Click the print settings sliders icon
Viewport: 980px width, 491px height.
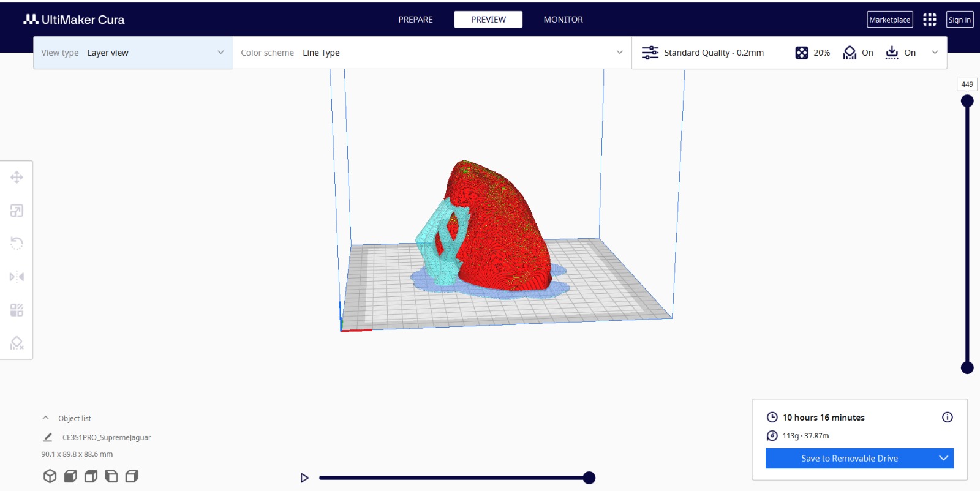(650, 53)
